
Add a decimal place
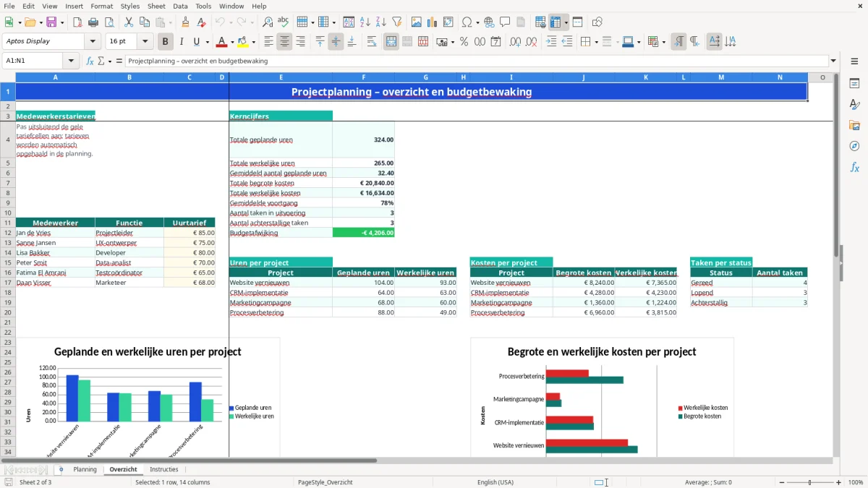click(x=516, y=42)
